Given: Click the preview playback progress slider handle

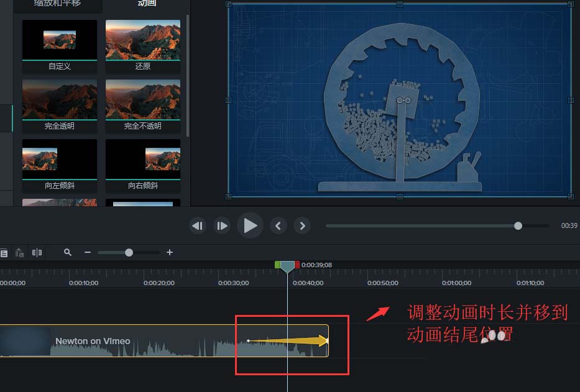Looking at the screenshot, I should (518, 226).
